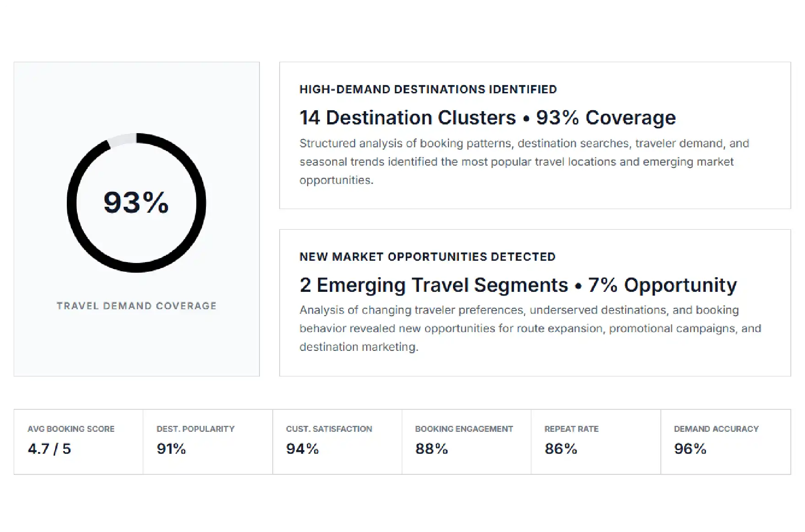Click the Avg Booking Score label
The height and width of the screenshot is (532, 805).
(x=71, y=429)
